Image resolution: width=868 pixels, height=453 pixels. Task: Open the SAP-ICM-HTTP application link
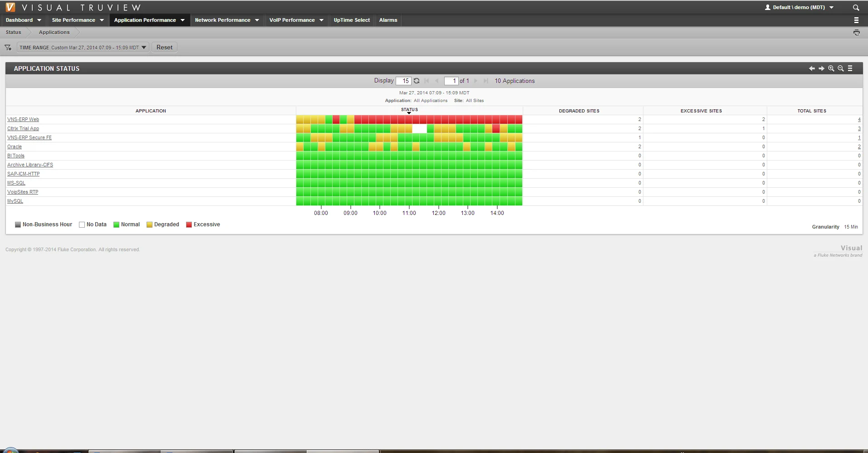[24, 174]
